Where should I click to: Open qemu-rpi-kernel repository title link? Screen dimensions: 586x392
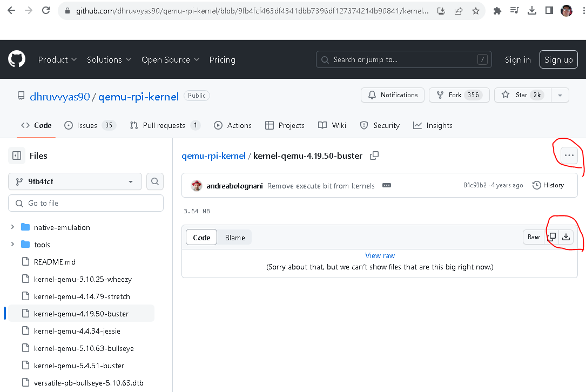tap(139, 97)
